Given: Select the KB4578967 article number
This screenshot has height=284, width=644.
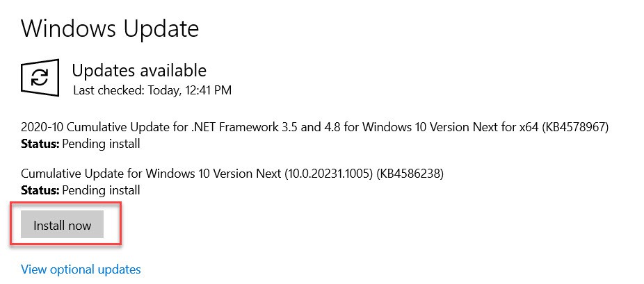Looking at the screenshot, I should coord(575,128).
